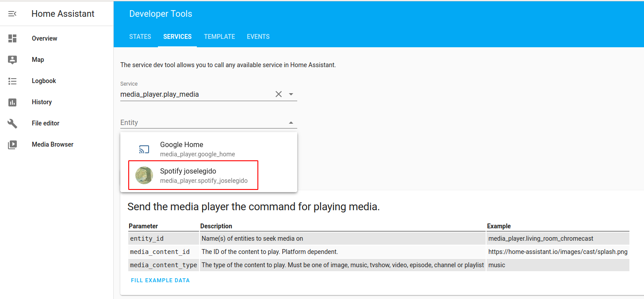Clear the selected service with the X
The width and height of the screenshot is (644, 299).
pos(279,94)
